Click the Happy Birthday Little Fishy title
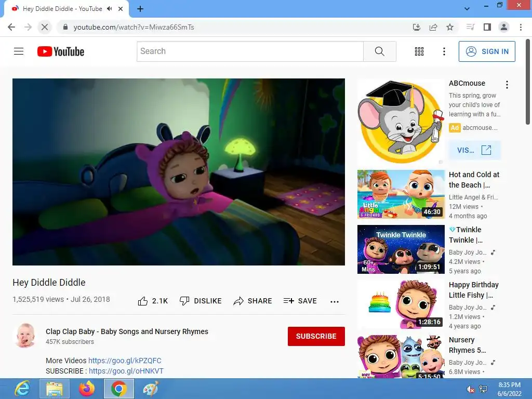This screenshot has width=532, height=399. click(x=474, y=290)
